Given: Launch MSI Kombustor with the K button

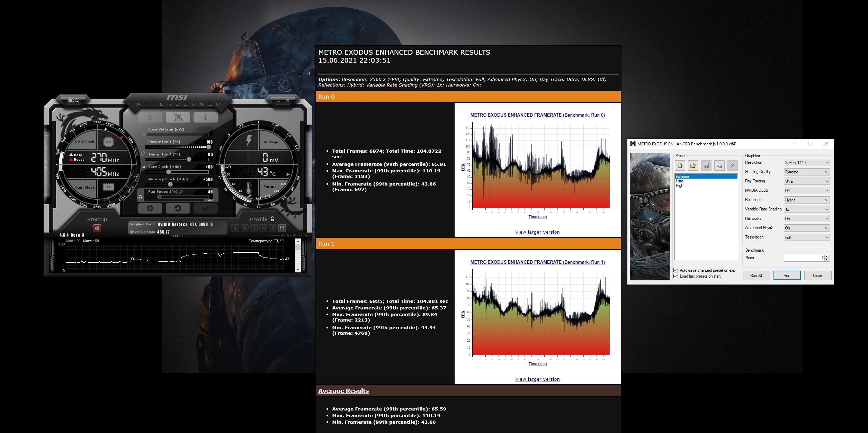Looking at the screenshot, I should click(x=150, y=117).
